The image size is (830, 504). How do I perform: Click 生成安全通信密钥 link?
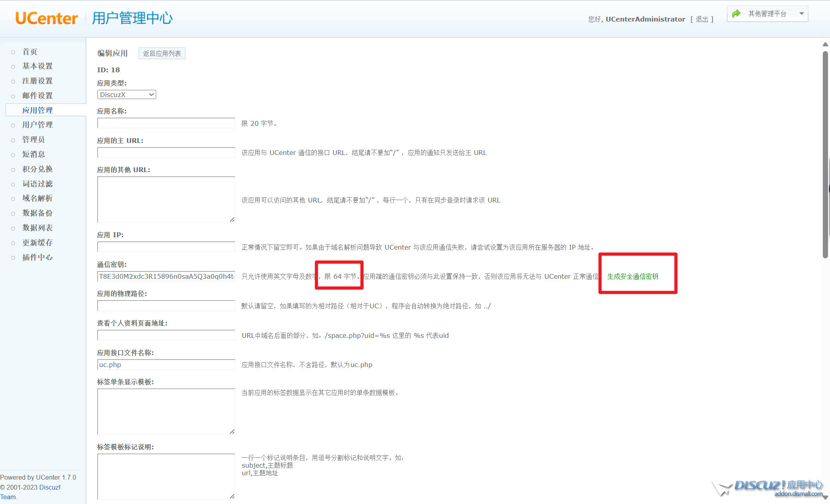[633, 276]
